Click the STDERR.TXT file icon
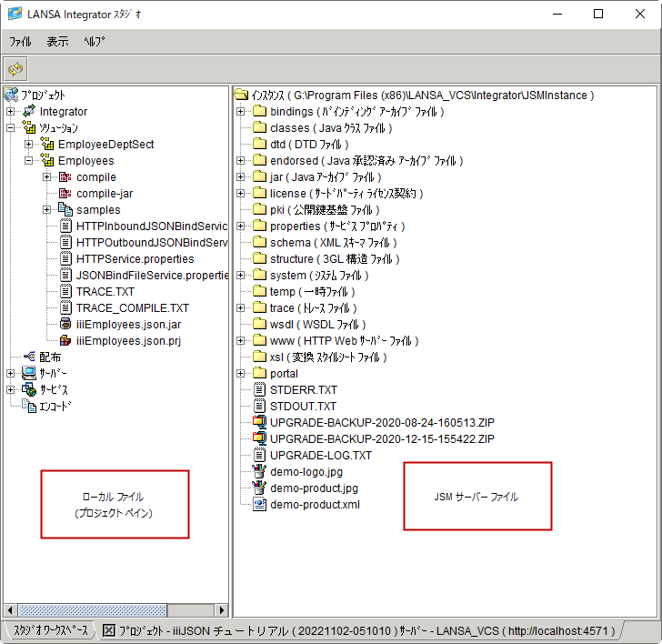 tap(259, 389)
